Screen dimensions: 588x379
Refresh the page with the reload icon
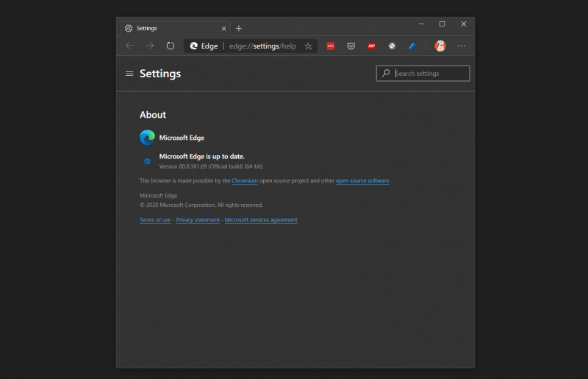click(171, 46)
